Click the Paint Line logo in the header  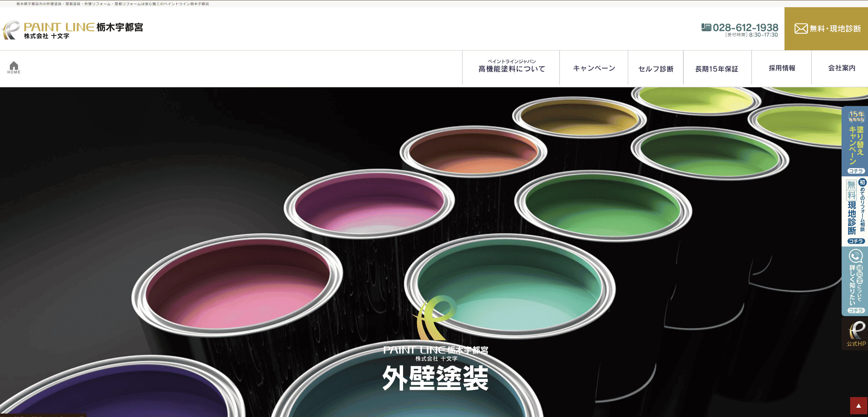(73, 30)
